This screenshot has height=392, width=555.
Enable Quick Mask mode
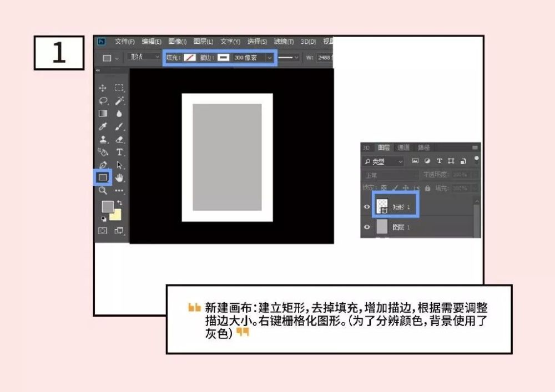pyautogui.click(x=103, y=231)
